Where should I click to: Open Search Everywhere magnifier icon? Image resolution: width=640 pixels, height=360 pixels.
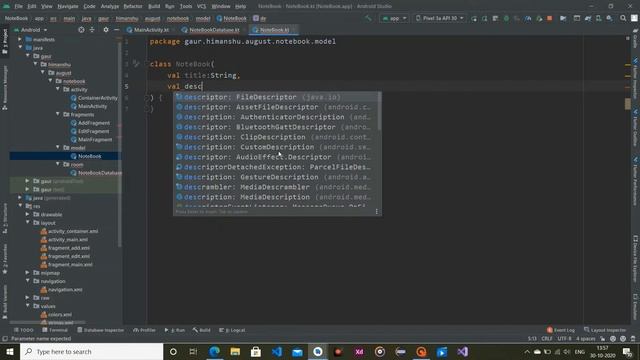(623, 18)
